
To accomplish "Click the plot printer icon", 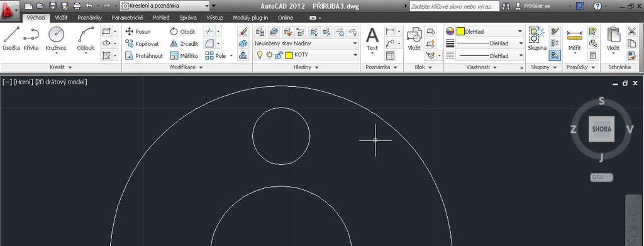I will point(77,6).
